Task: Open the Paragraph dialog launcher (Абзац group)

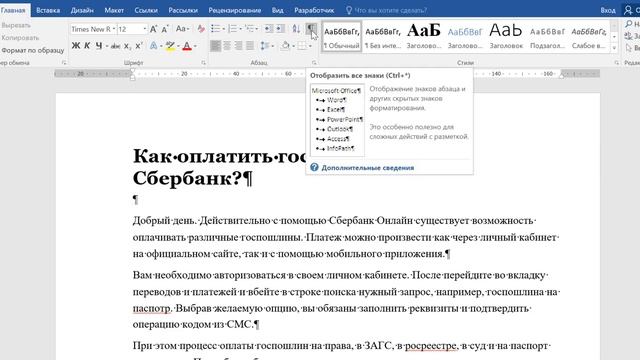Action: (314, 63)
